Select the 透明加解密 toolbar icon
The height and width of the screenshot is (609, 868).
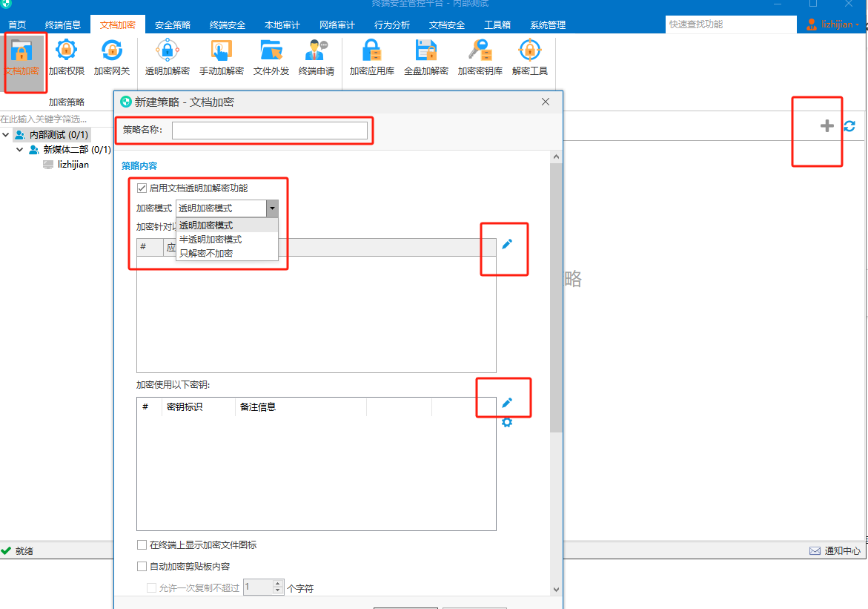(x=168, y=58)
